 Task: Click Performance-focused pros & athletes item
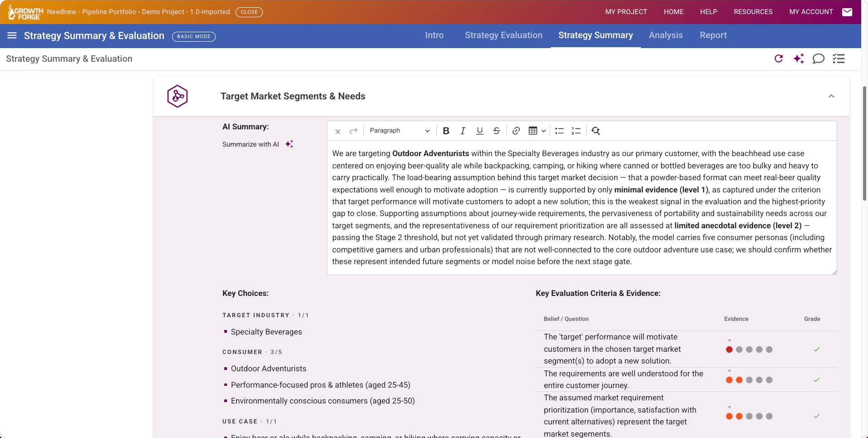(321, 385)
